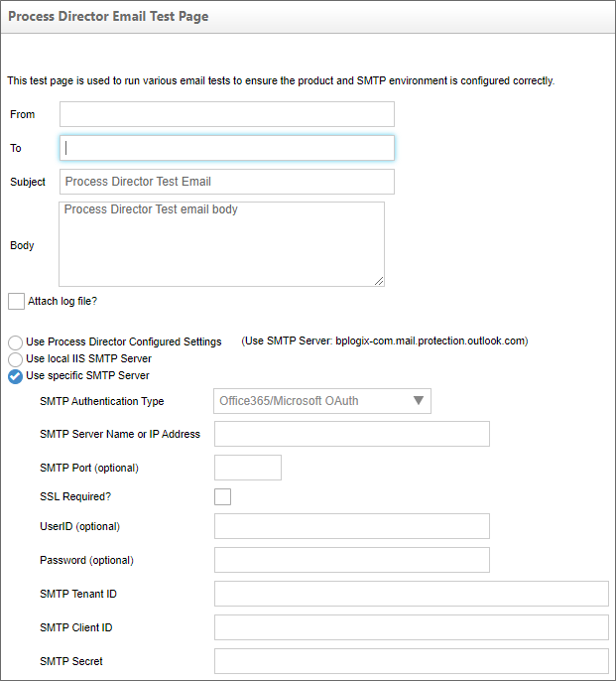Click the Process Director Email Test Page title
This screenshot has height=681, width=616.
pos(108,17)
